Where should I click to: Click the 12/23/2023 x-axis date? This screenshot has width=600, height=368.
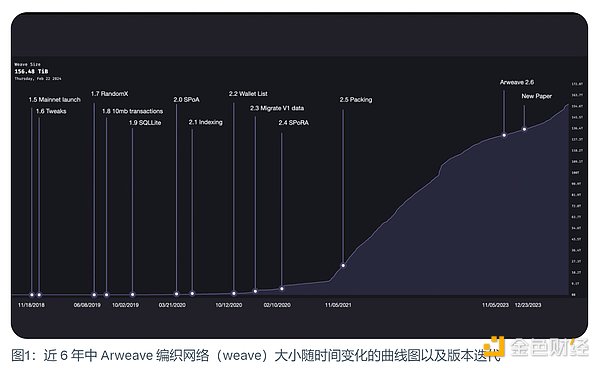[528, 305]
